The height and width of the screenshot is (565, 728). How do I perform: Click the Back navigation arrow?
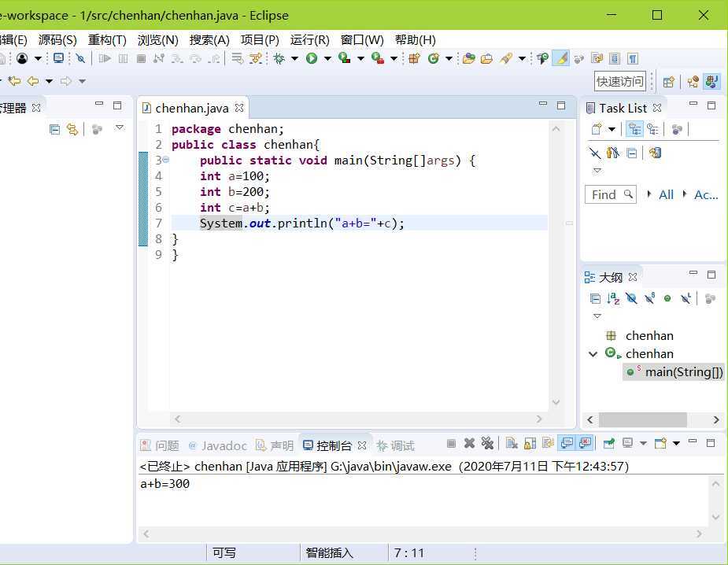[33, 81]
